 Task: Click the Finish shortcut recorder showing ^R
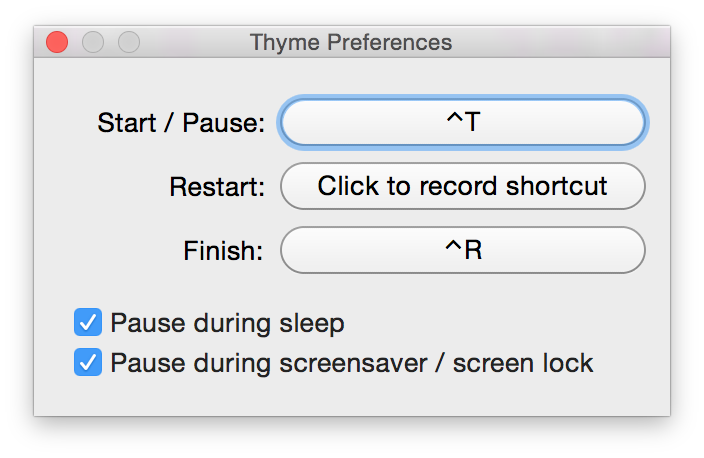pyautogui.click(x=463, y=250)
